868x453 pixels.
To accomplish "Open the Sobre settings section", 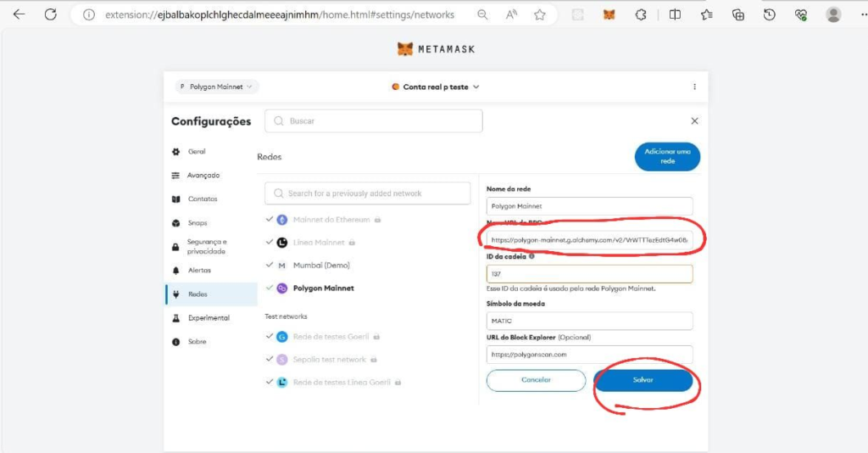I will [x=197, y=342].
